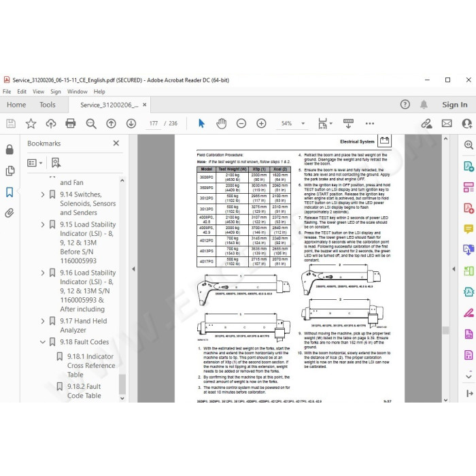Add the file to starred with the star icon
Screen dimensions: 476x476
(x=31, y=123)
